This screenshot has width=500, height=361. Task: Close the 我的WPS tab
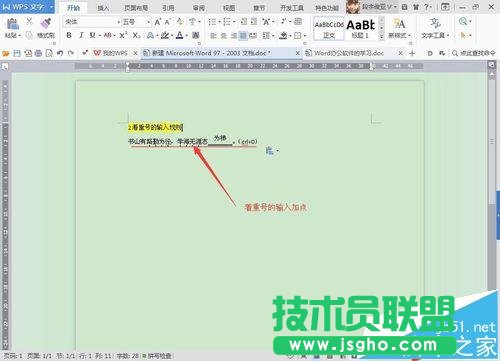135,53
